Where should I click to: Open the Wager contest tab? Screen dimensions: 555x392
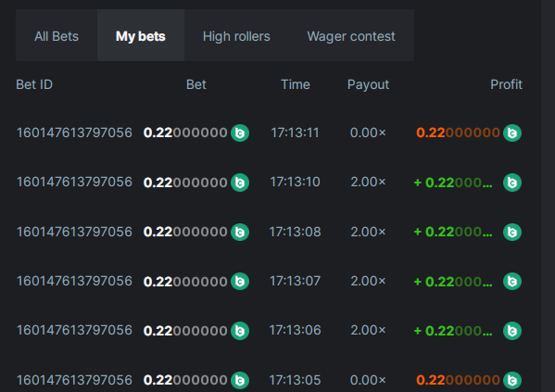point(351,35)
